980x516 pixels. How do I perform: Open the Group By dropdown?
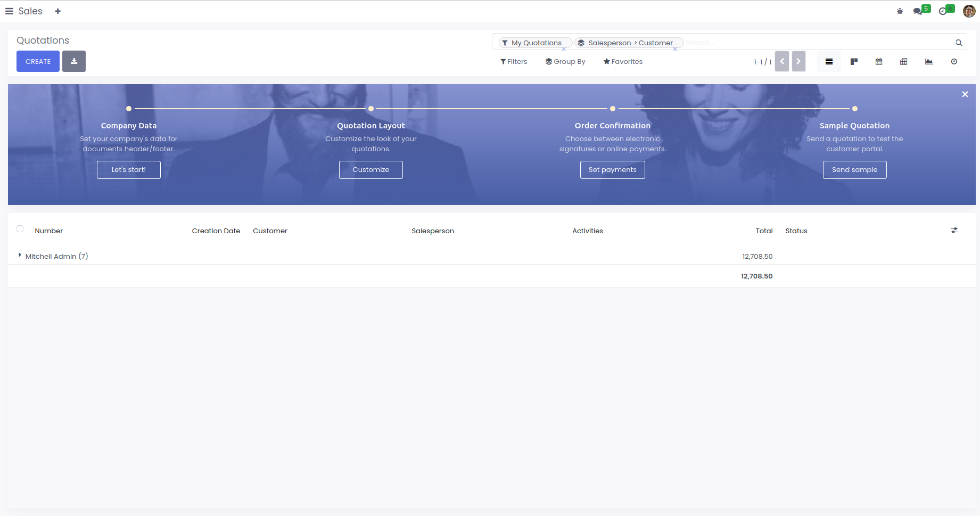tap(565, 62)
